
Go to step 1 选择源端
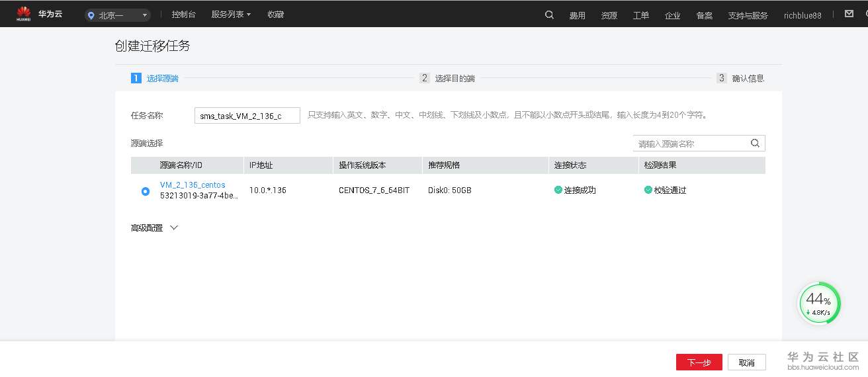coord(155,78)
